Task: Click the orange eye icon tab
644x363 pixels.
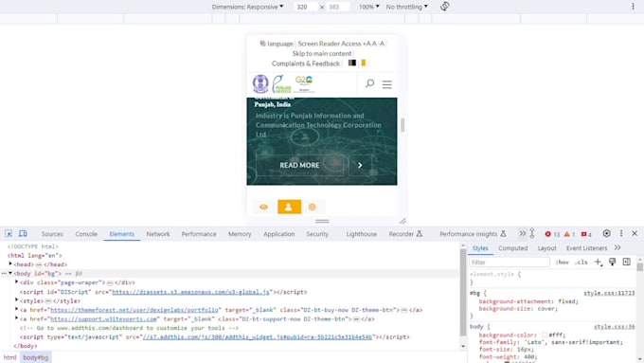Action: click(x=263, y=207)
